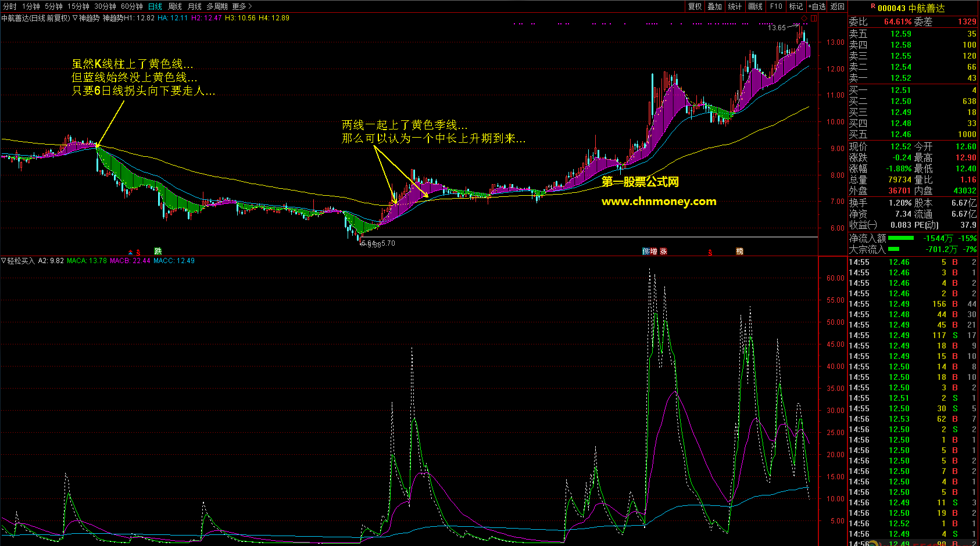Click the 增 event marker below the chart
The image size is (980, 546).
pos(653,252)
